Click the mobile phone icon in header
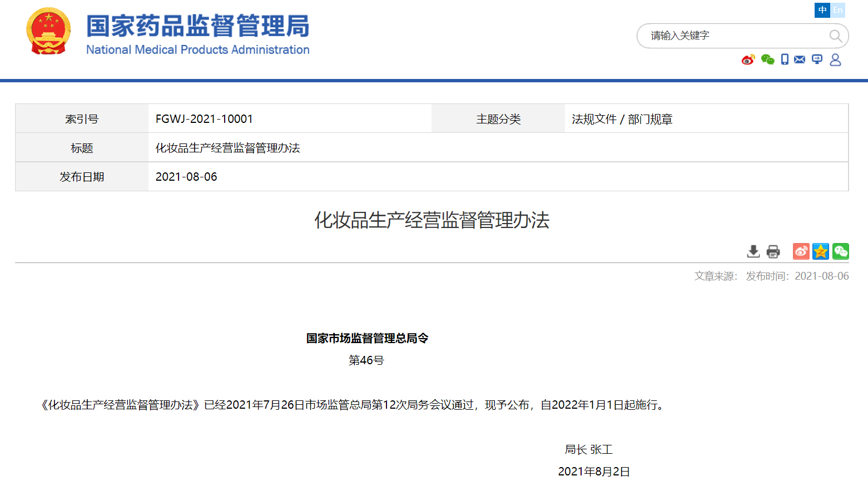Image resolution: width=868 pixels, height=486 pixels. pyautogui.click(x=785, y=59)
